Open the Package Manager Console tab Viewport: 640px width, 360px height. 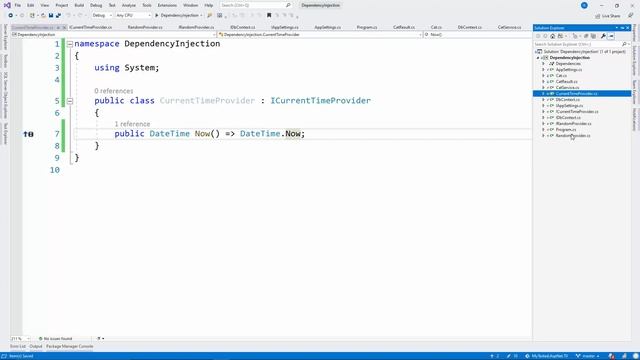coord(69,347)
